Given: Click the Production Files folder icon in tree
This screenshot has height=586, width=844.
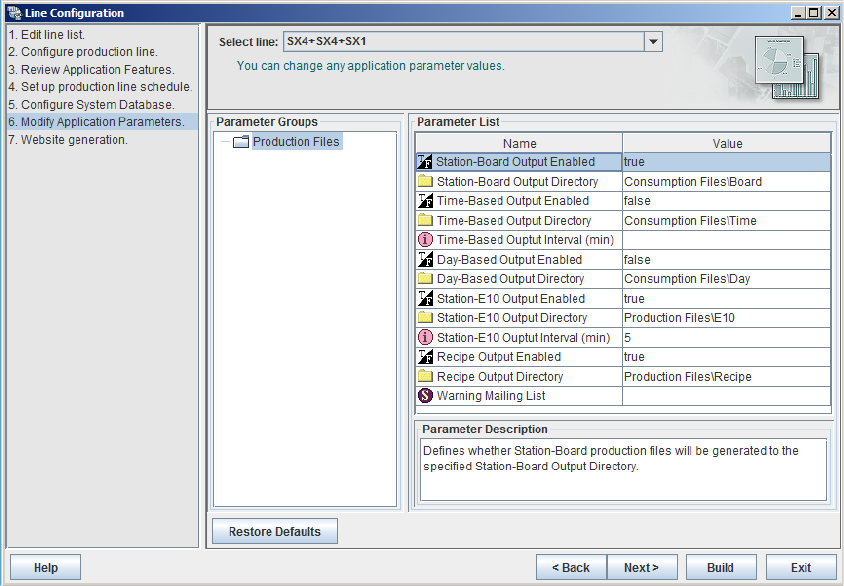Looking at the screenshot, I should tap(241, 142).
